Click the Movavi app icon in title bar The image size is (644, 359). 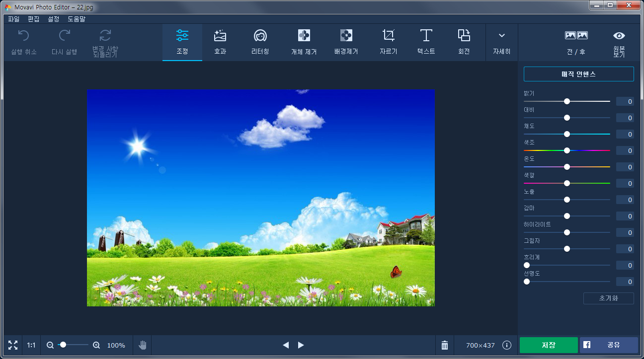click(x=7, y=7)
